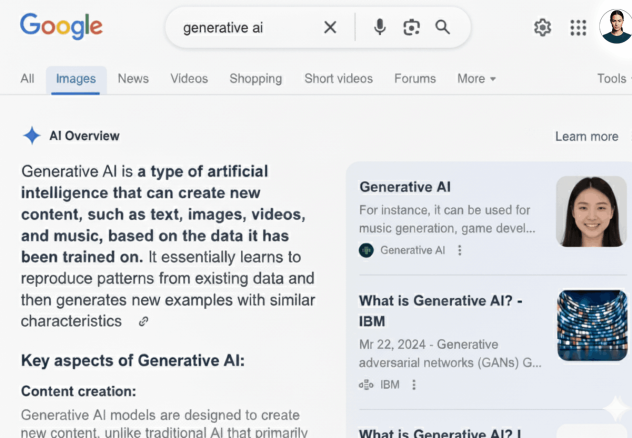
Task: Select the Videos tab
Action: tap(189, 79)
